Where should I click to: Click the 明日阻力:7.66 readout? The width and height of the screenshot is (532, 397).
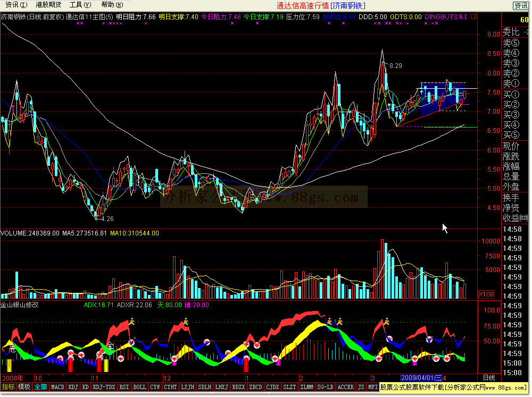(x=136, y=16)
